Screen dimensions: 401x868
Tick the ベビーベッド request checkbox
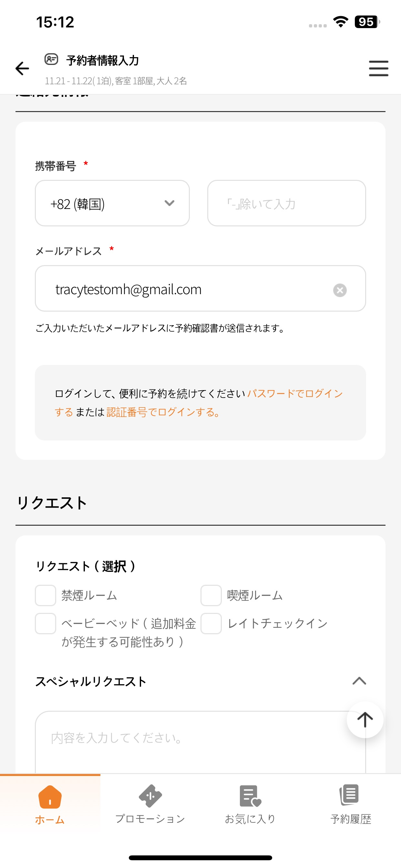click(x=46, y=623)
